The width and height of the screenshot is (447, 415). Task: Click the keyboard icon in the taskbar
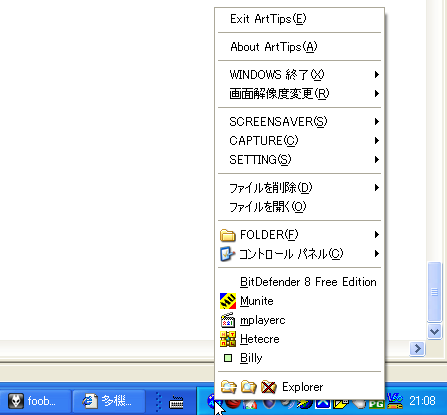(x=176, y=402)
